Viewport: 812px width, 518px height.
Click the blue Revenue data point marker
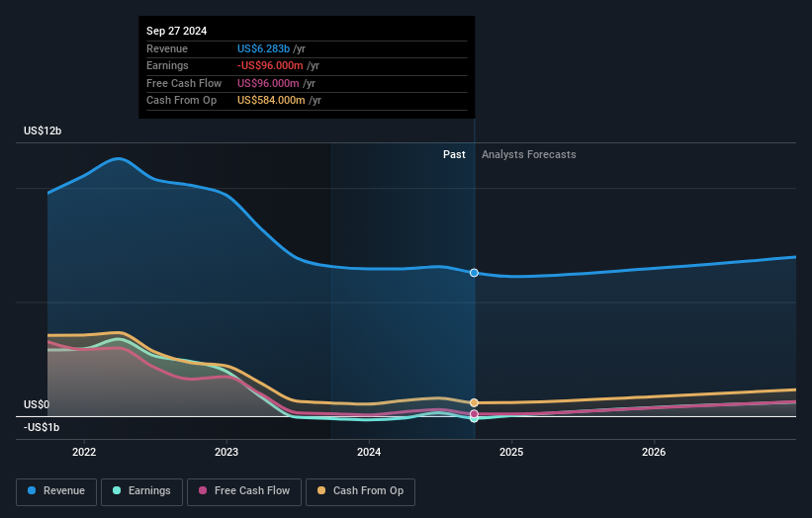474,273
